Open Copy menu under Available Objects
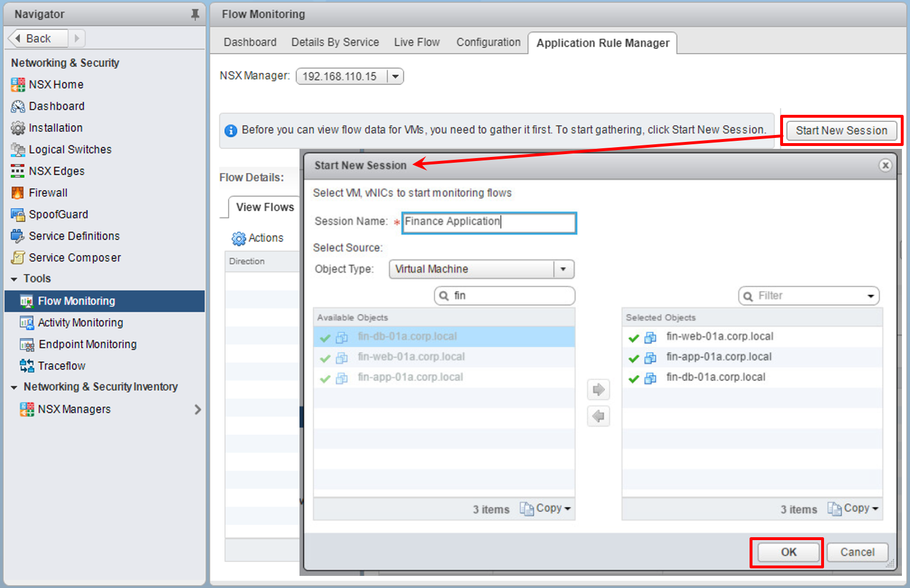The image size is (910, 588). pos(545,508)
